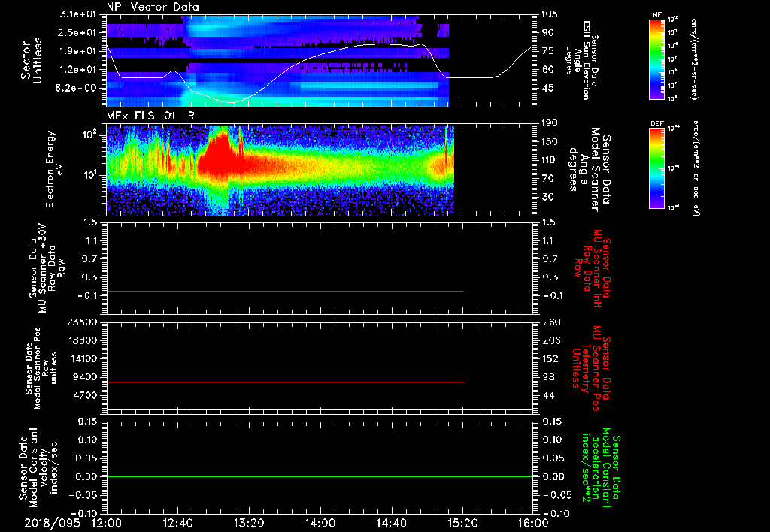Click the 10¹ electron energy tick label

[91, 175]
